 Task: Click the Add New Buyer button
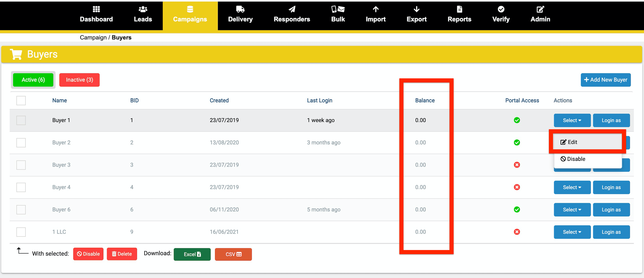click(606, 80)
